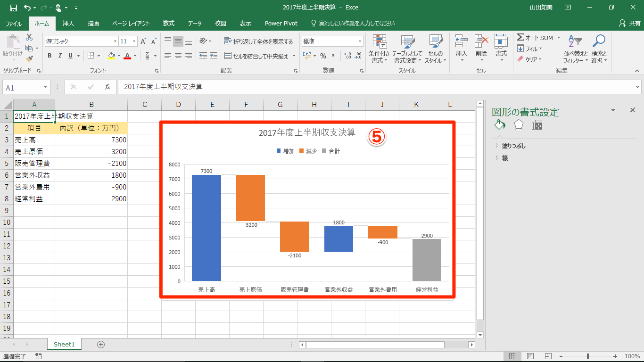Apply the yellow fill color
This screenshot has height=362, width=644.
[111, 56]
